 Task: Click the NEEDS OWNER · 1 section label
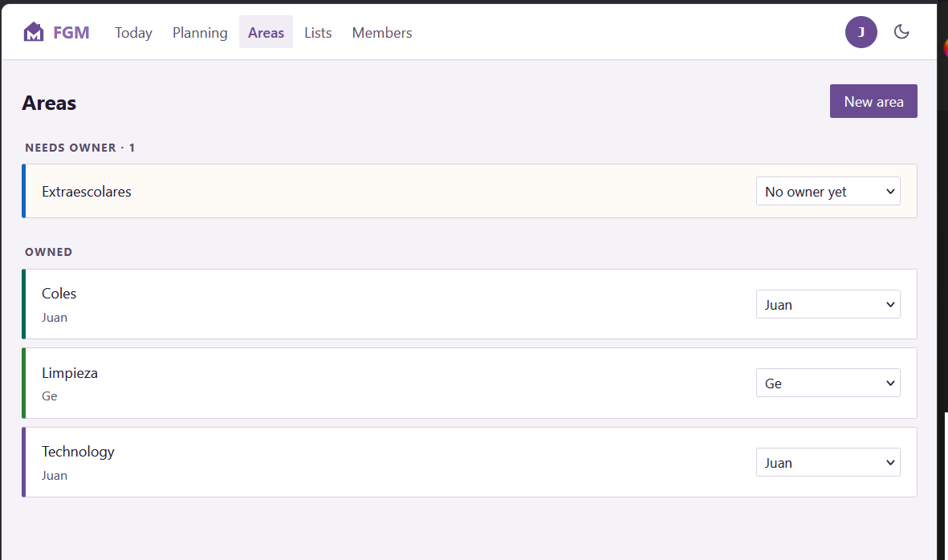79,148
